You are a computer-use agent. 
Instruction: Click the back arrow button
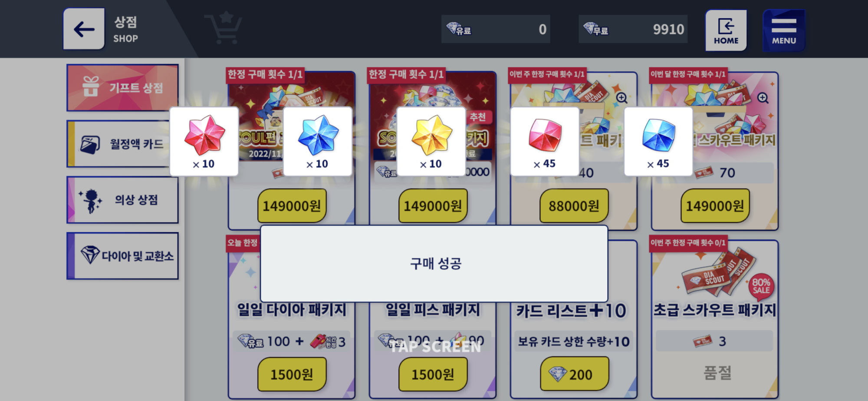click(x=84, y=29)
